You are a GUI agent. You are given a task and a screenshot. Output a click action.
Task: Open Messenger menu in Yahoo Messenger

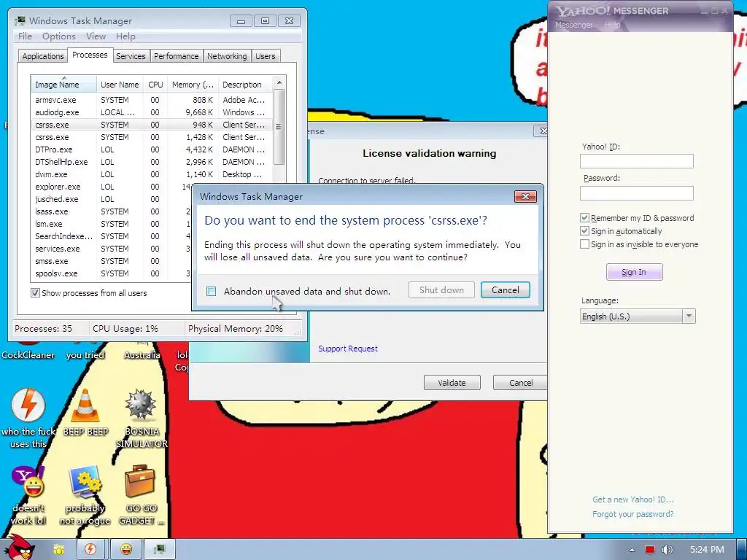(574, 25)
